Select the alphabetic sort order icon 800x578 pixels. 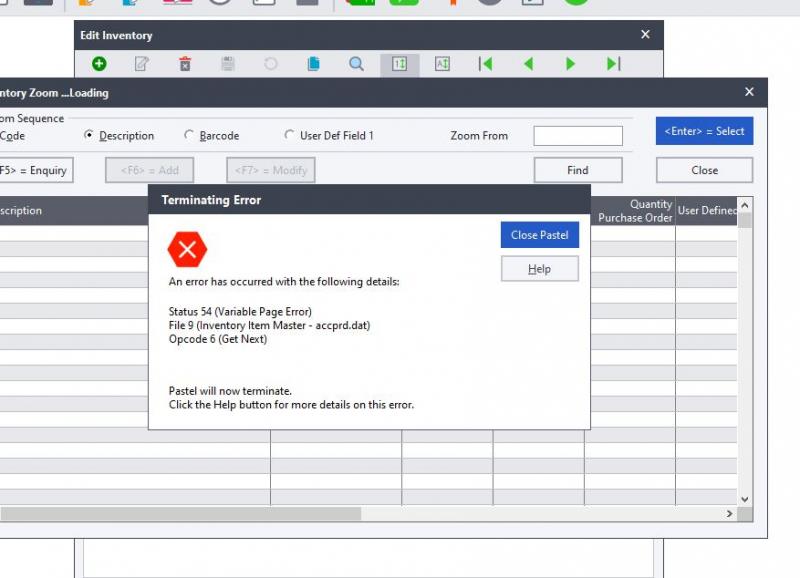coord(442,64)
